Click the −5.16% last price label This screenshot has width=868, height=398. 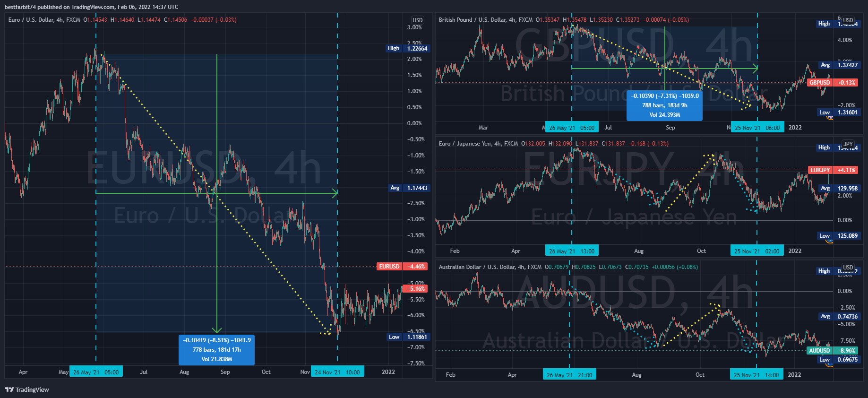click(416, 289)
